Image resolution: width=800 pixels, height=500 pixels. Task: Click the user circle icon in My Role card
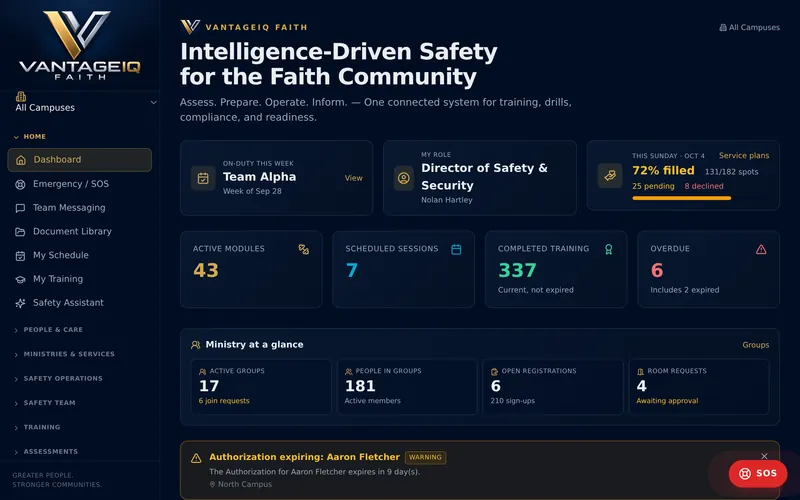pos(404,178)
